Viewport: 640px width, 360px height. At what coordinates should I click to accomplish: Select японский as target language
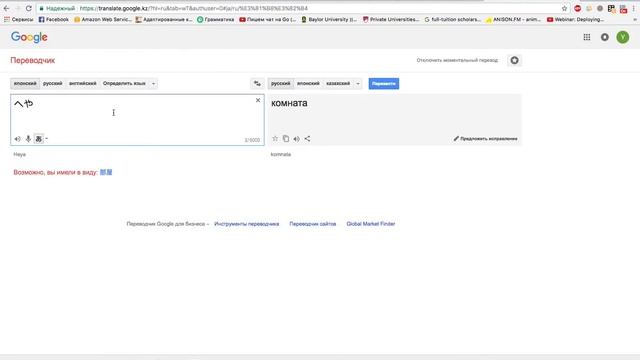click(308, 83)
